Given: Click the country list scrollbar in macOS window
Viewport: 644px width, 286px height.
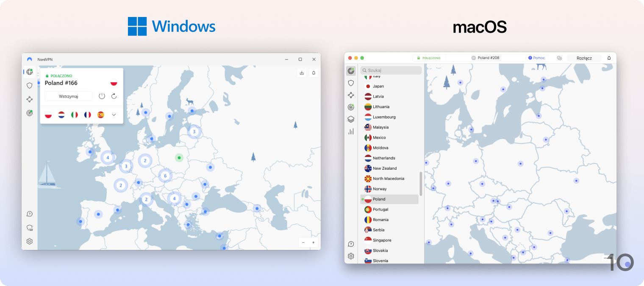Looking at the screenshot, I should pyautogui.click(x=421, y=183).
